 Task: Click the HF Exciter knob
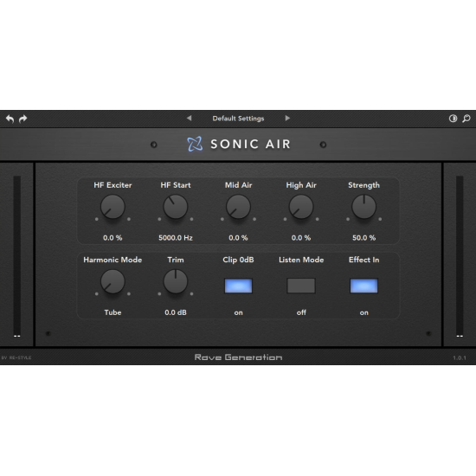pyautogui.click(x=113, y=207)
